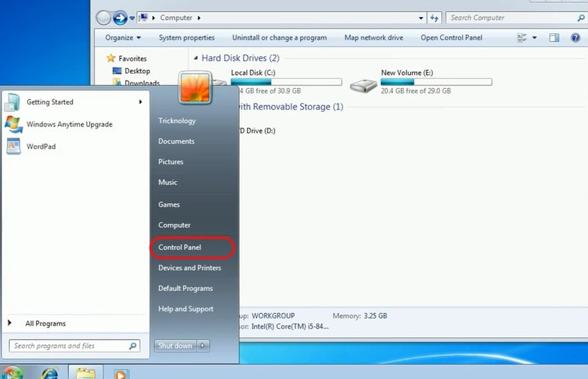
Task: Open Devices and Printers
Action: [x=189, y=268]
